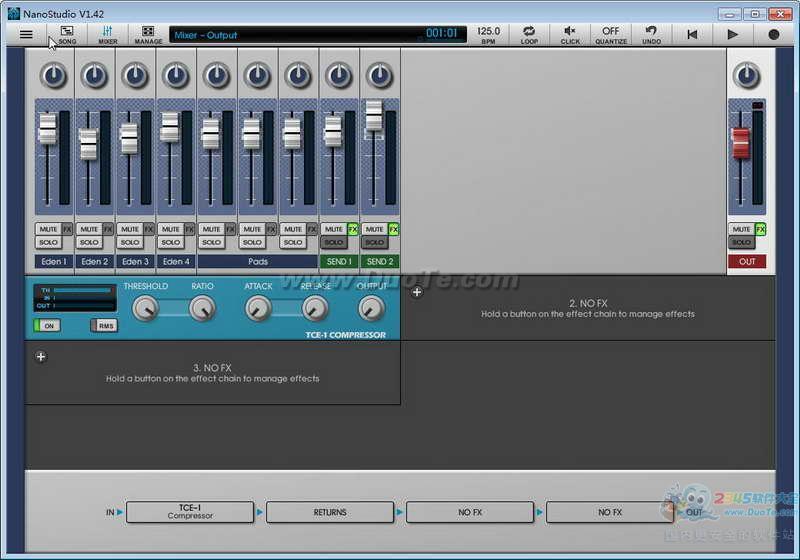Select the Pads group label
The height and width of the screenshot is (560, 800).
click(258, 262)
